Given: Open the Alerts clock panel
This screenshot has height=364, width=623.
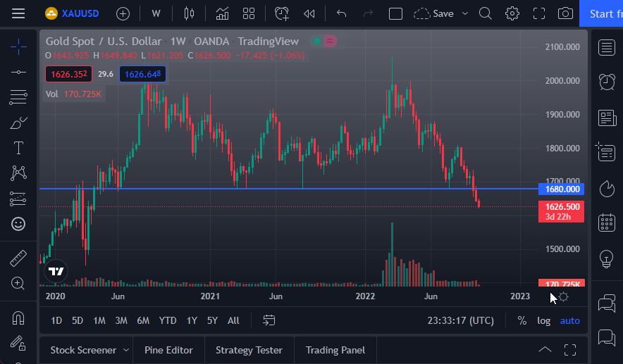Looking at the screenshot, I should (606, 82).
